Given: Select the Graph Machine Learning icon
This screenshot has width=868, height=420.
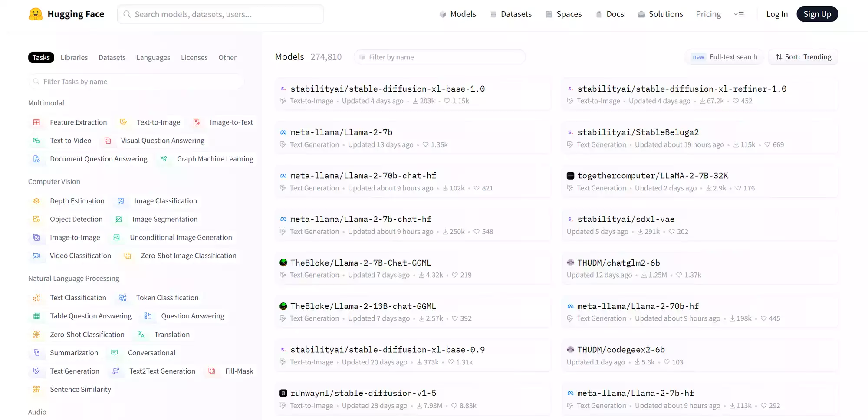Looking at the screenshot, I should point(164,159).
